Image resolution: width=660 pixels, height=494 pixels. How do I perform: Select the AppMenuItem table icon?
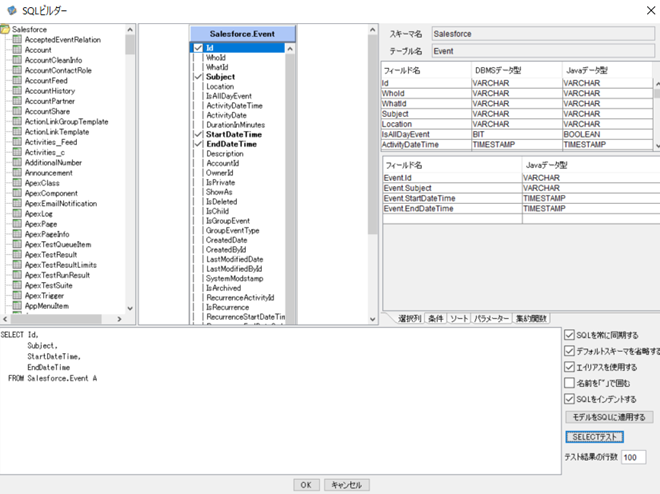click(17, 305)
